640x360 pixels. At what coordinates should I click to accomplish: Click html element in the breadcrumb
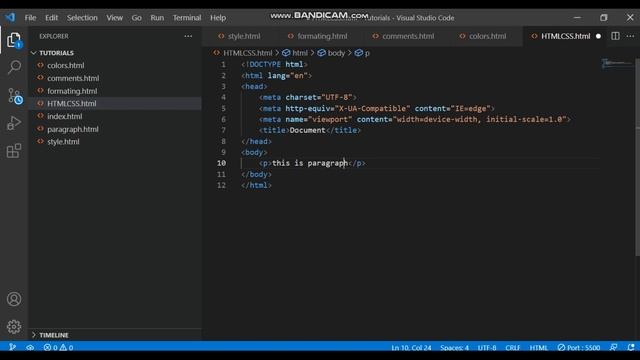tap(300, 53)
